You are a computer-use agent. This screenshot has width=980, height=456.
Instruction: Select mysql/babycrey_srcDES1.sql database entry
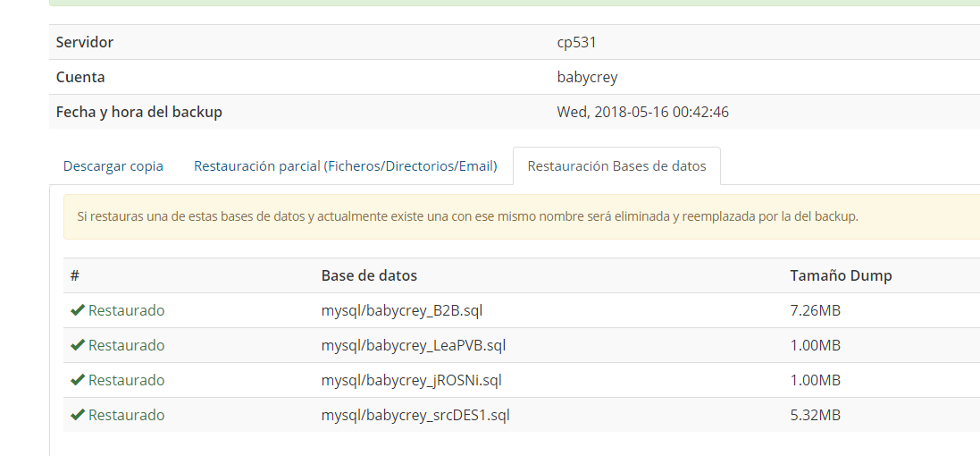pyautogui.click(x=415, y=416)
